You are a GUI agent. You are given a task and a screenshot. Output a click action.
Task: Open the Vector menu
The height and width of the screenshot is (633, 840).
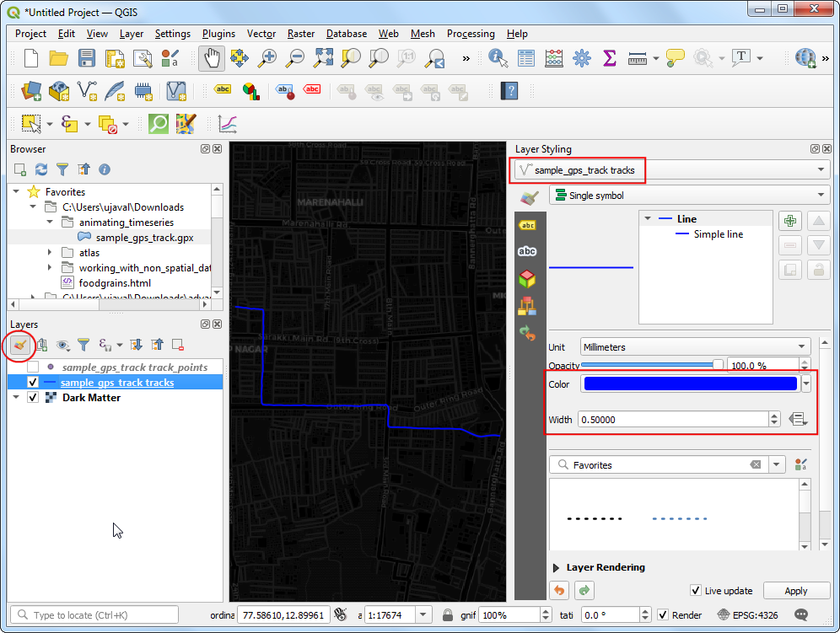click(261, 34)
